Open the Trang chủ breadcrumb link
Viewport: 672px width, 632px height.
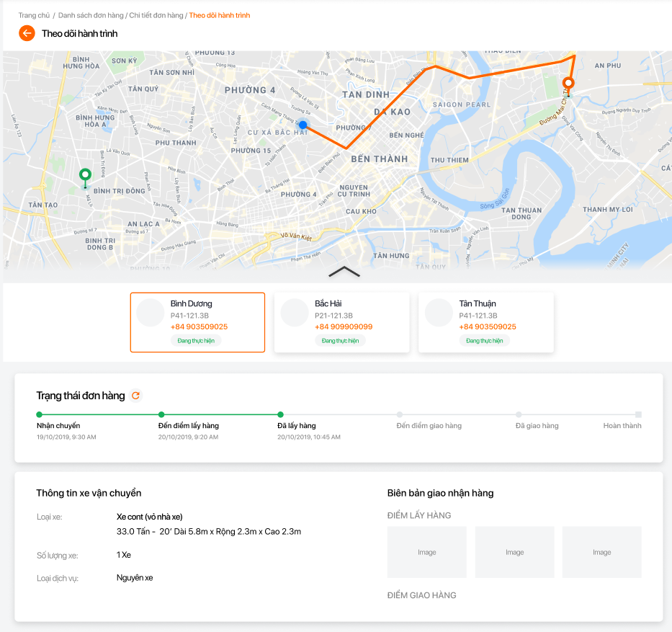pyautogui.click(x=34, y=15)
